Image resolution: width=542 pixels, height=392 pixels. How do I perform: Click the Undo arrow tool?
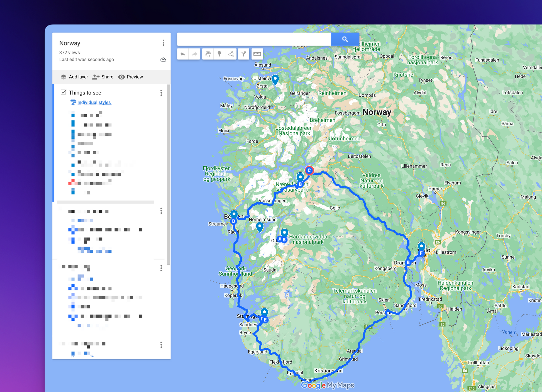coord(183,54)
